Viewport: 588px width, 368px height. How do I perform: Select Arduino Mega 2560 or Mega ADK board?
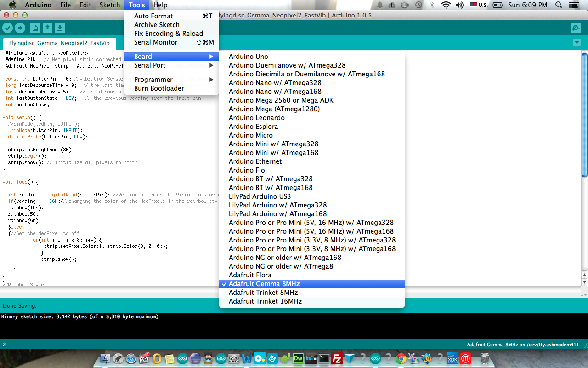[x=312, y=100]
